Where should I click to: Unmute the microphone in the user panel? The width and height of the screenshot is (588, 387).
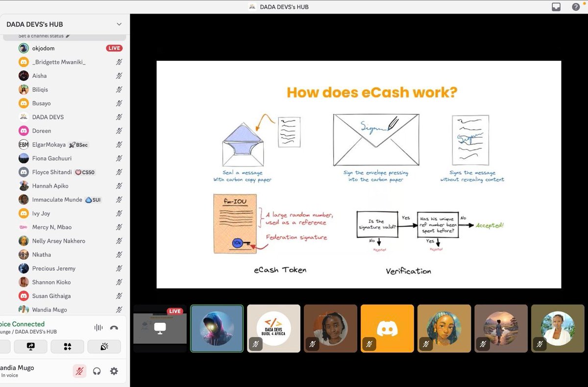[79, 371]
